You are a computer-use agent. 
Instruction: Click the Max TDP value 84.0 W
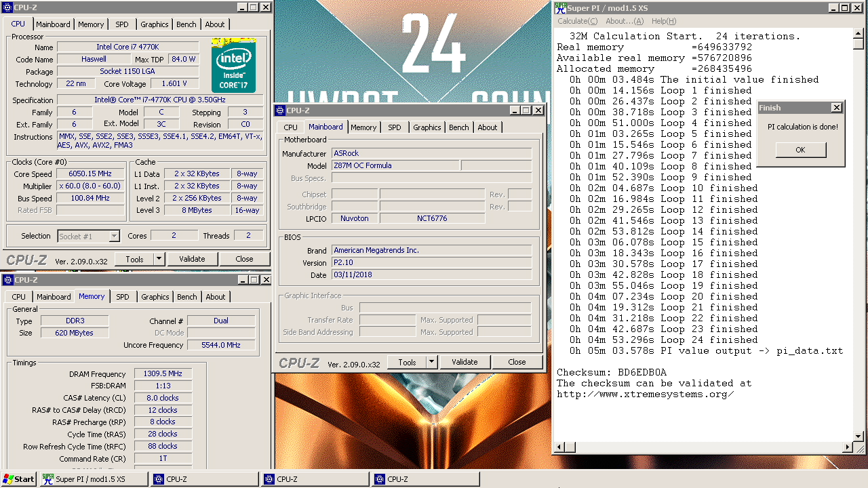183,60
